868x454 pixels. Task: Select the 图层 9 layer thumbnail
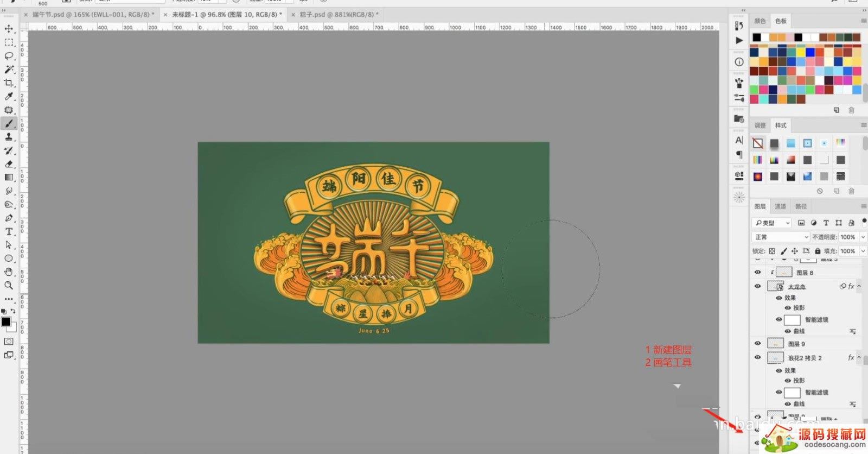(x=776, y=343)
